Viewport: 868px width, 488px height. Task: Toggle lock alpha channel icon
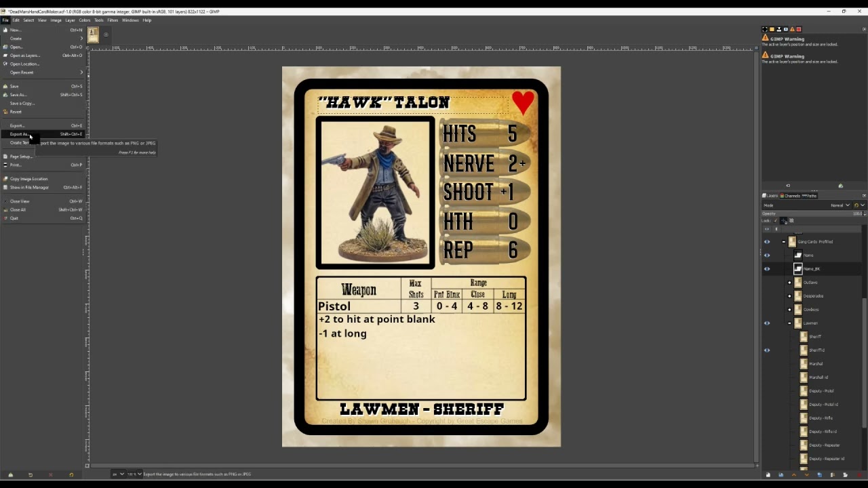(791, 220)
